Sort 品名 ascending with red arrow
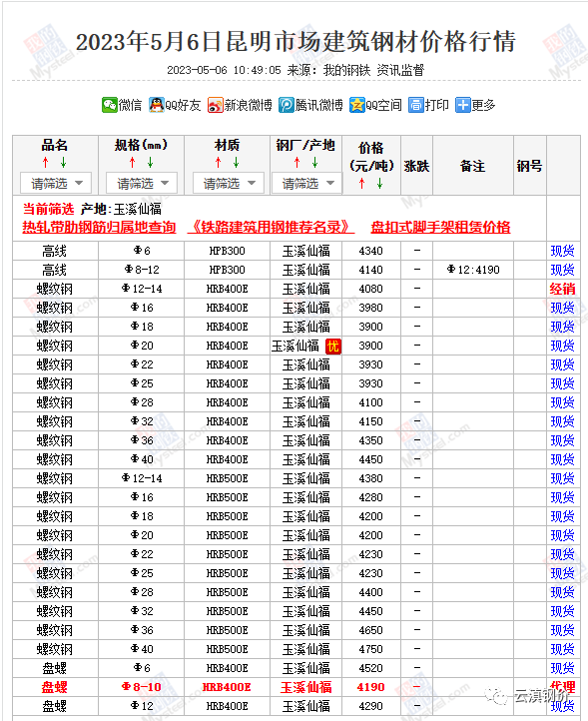This screenshot has width=588, height=721. 46,163
